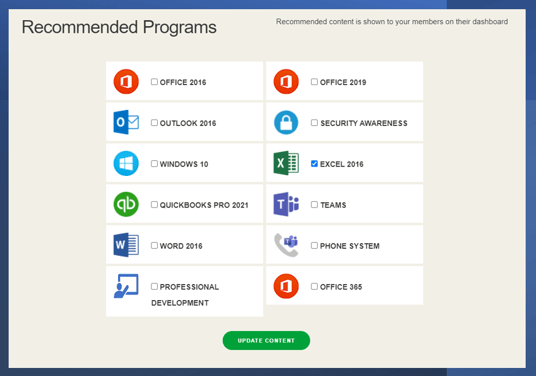Screen dimensions: 536x376
Task: Click the 'WINDOWS 10' label text
Action: point(184,164)
